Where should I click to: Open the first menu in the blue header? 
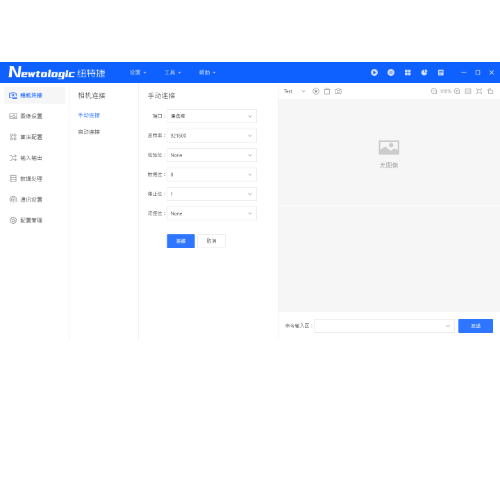pyautogui.click(x=138, y=72)
